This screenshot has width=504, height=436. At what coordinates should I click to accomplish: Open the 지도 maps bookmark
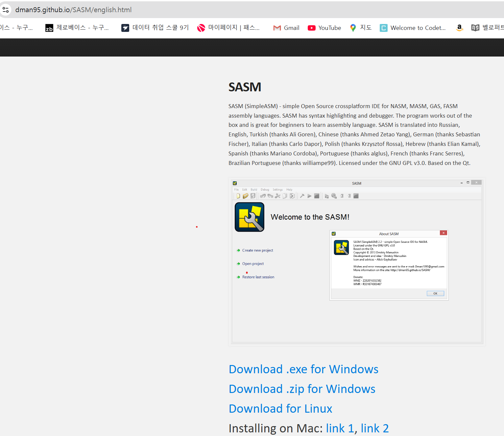(361, 28)
